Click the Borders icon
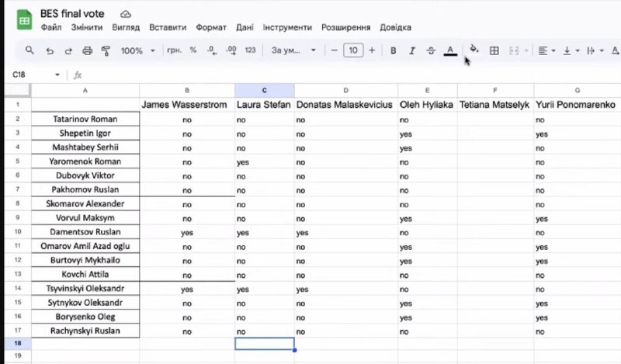 494,50
